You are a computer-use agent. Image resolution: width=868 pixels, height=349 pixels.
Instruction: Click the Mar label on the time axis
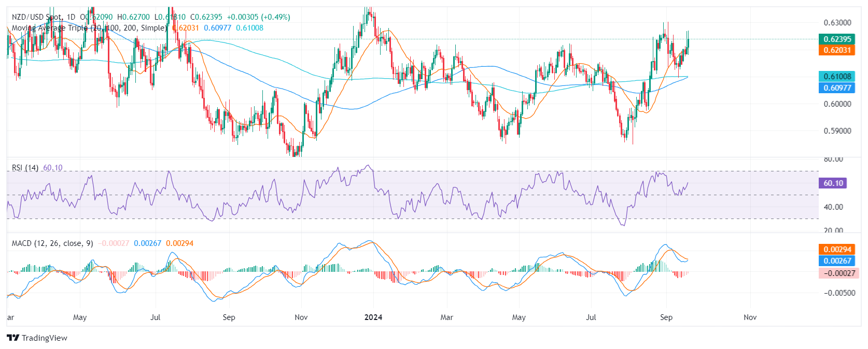tap(446, 317)
